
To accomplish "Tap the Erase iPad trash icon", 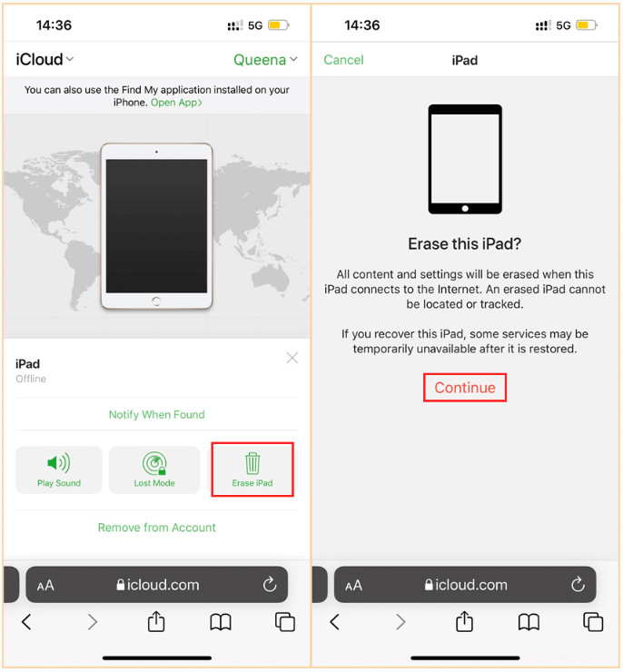I will pos(252,463).
